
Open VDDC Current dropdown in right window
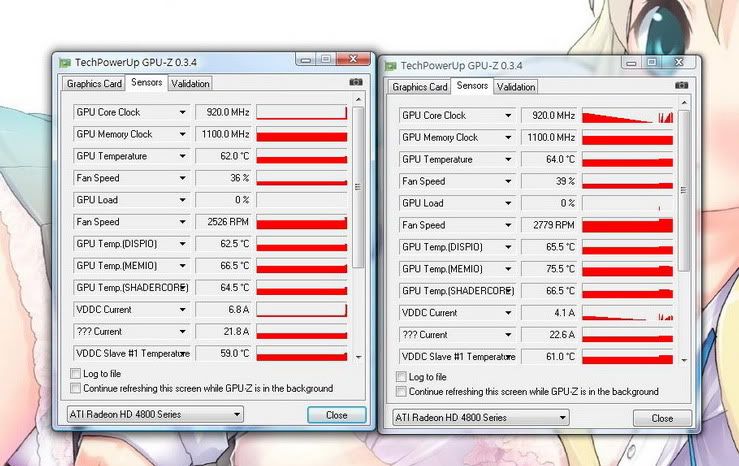point(508,313)
